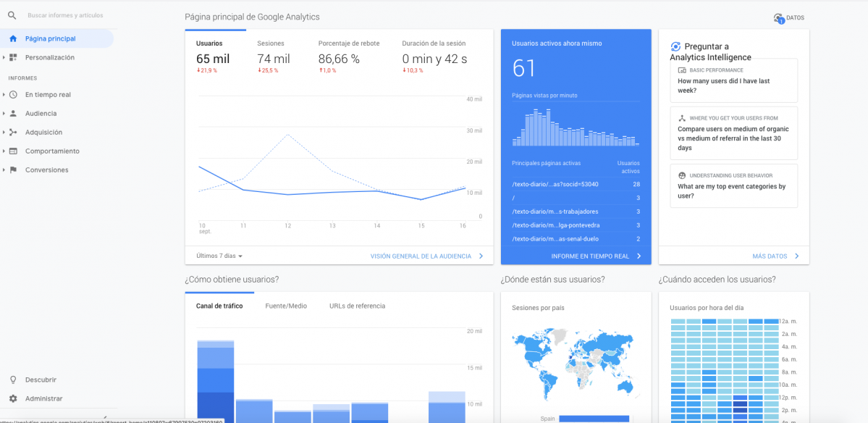Switch to the Fuente/Medio tab
This screenshot has width=868, height=423.
click(x=286, y=306)
